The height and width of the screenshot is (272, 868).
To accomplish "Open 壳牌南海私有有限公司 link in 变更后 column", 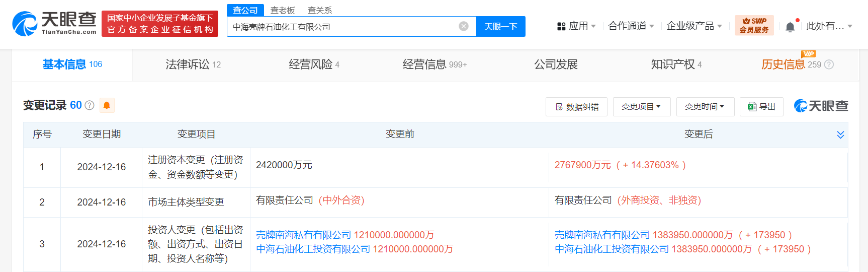I will click(x=602, y=235).
